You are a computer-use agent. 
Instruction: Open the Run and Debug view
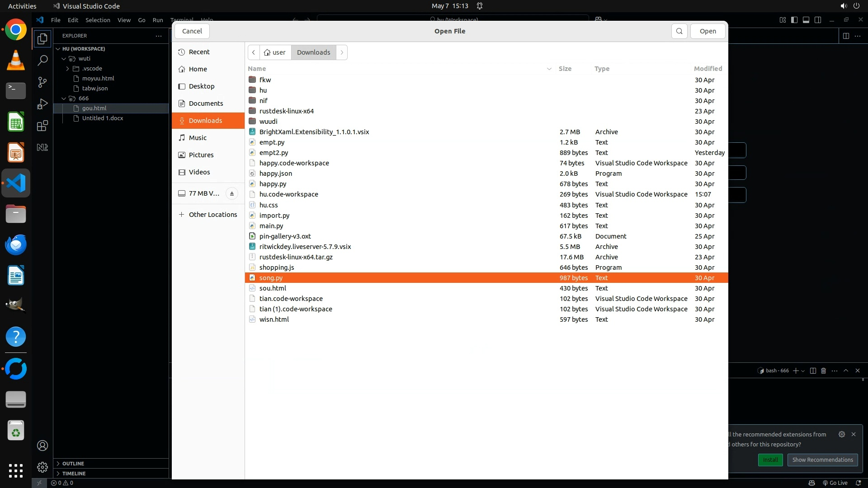(x=42, y=104)
